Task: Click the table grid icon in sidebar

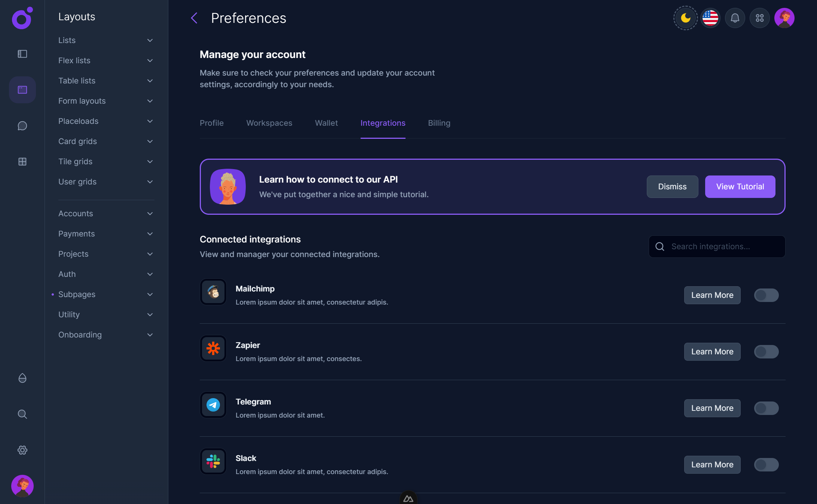Action: click(x=22, y=162)
